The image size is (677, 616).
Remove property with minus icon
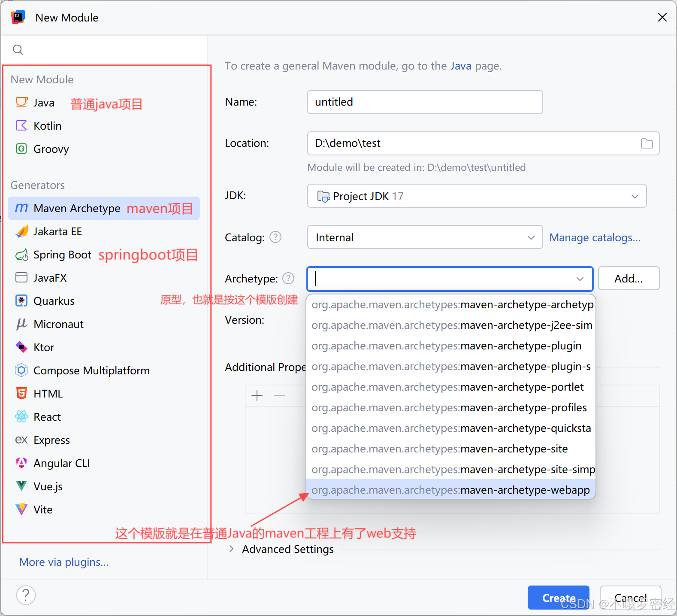(x=279, y=395)
